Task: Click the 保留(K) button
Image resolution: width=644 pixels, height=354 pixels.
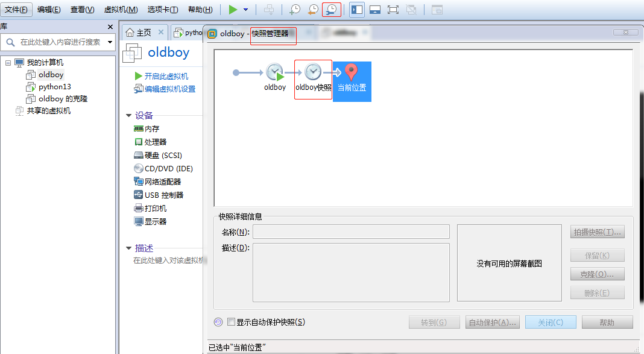Action: 598,256
